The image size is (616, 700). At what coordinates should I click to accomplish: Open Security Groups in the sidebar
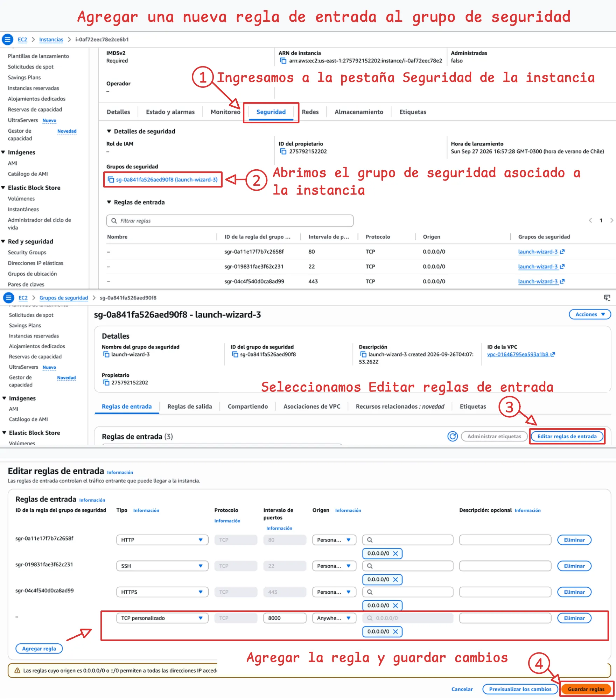(x=27, y=252)
